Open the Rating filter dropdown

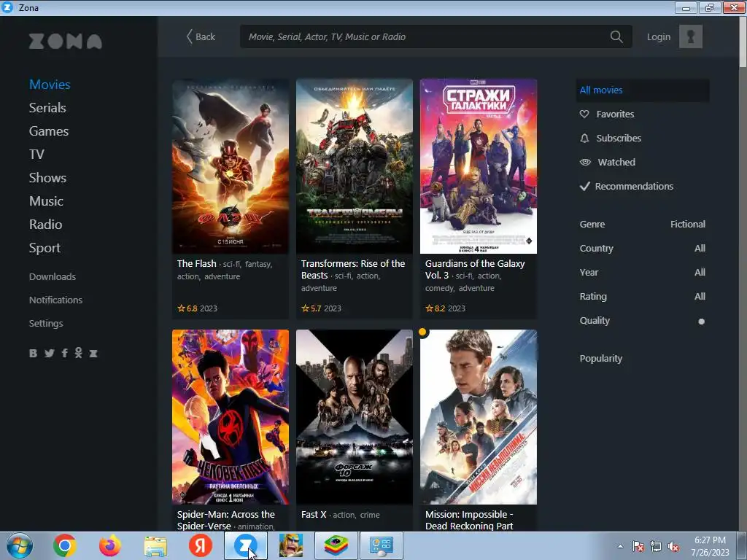(642, 296)
